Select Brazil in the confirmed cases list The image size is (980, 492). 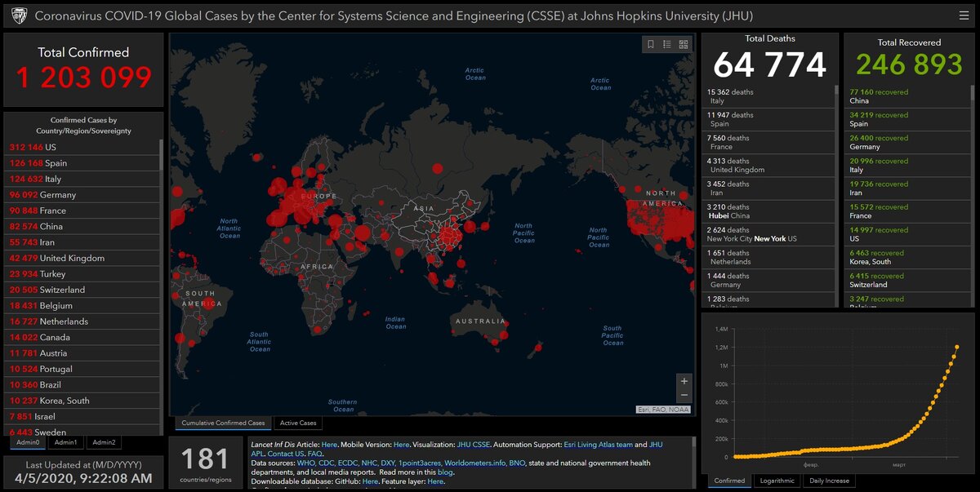click(x=82, y=384)
